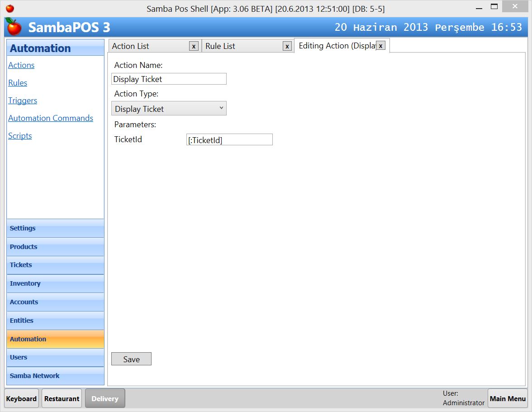
Task: Switch to the Restaurant department
Action: pos(62,398)
